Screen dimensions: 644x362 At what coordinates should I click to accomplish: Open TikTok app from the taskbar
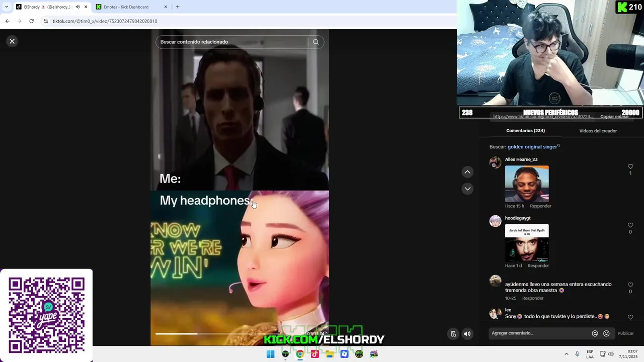tap(314, 354)
